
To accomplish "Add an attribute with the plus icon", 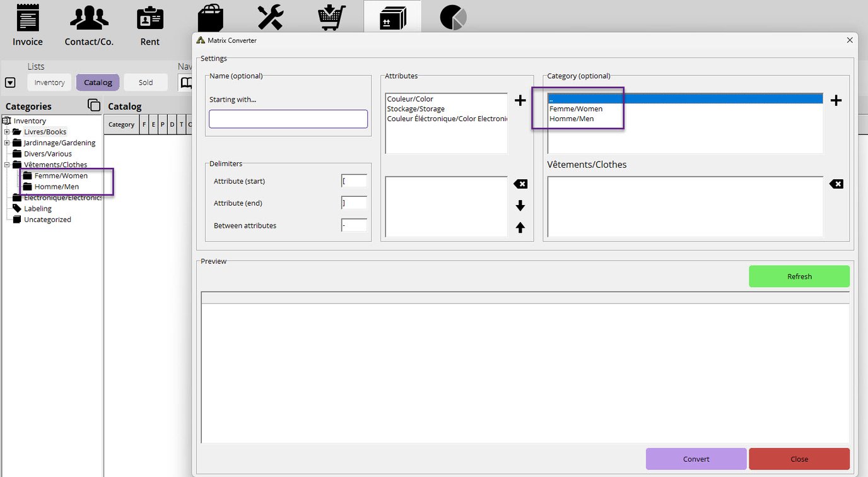I will click(x=520, y=100).
